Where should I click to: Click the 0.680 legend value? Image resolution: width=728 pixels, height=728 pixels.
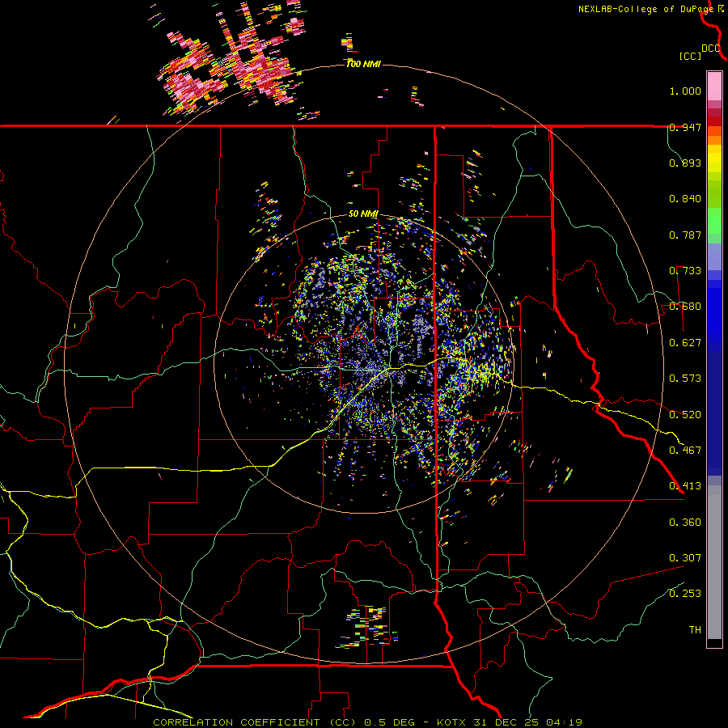tap(685, 307)
